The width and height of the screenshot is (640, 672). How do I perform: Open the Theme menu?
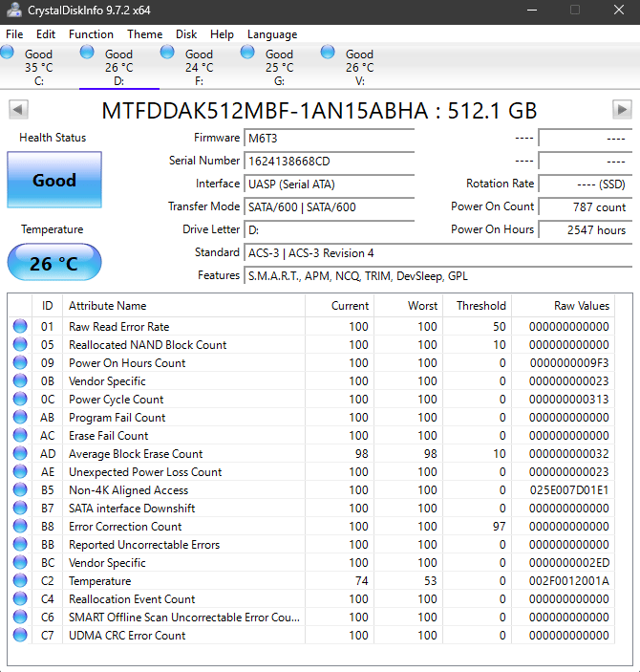145,34
